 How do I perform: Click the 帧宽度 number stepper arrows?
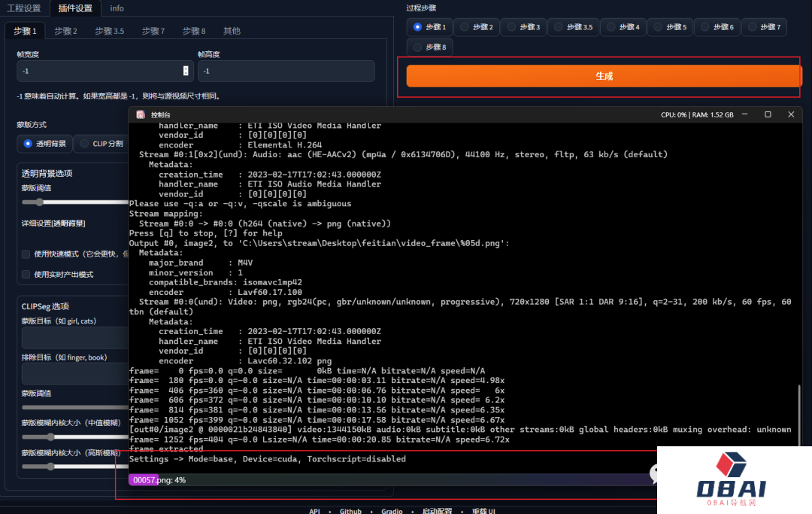click(x=186, y=71)
